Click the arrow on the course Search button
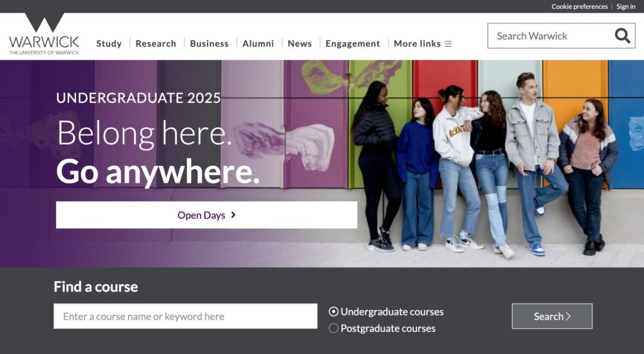 (x=569, y=316)
